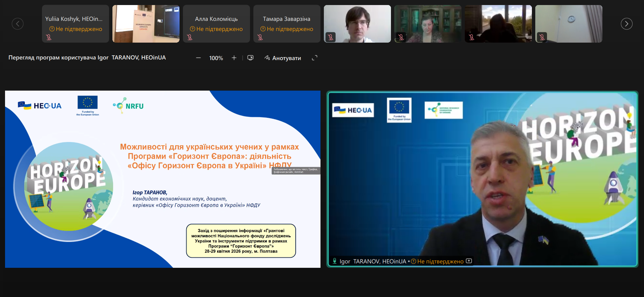This screenshot has height=297, width=644.
Task: Open conference room video thumbnail with banner
Action: 146,24
